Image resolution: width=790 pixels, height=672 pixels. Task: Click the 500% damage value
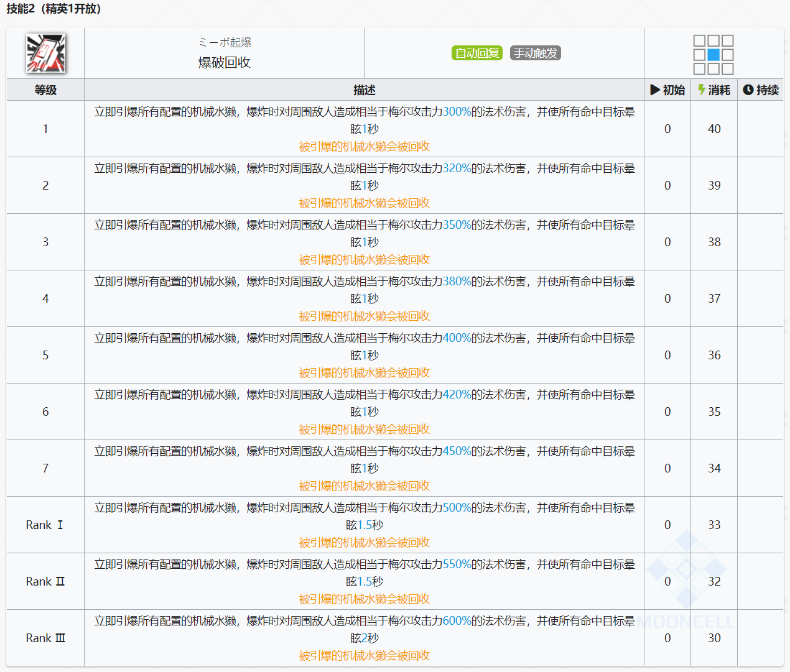(x=457, y=508)
